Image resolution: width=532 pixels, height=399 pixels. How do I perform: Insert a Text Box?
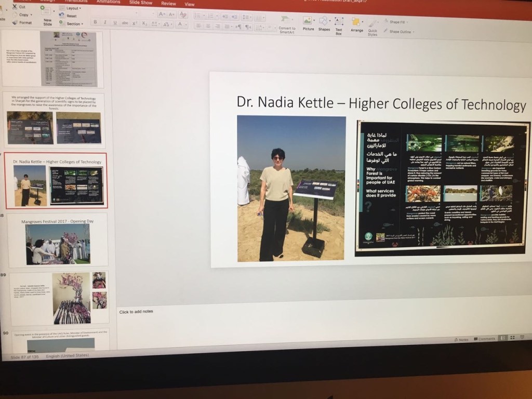point(339,23)
